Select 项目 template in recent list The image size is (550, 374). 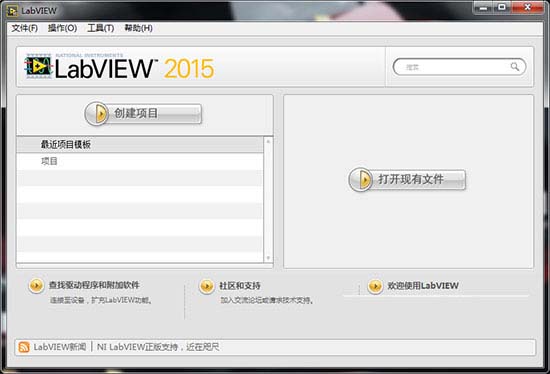tap(140, 161)
